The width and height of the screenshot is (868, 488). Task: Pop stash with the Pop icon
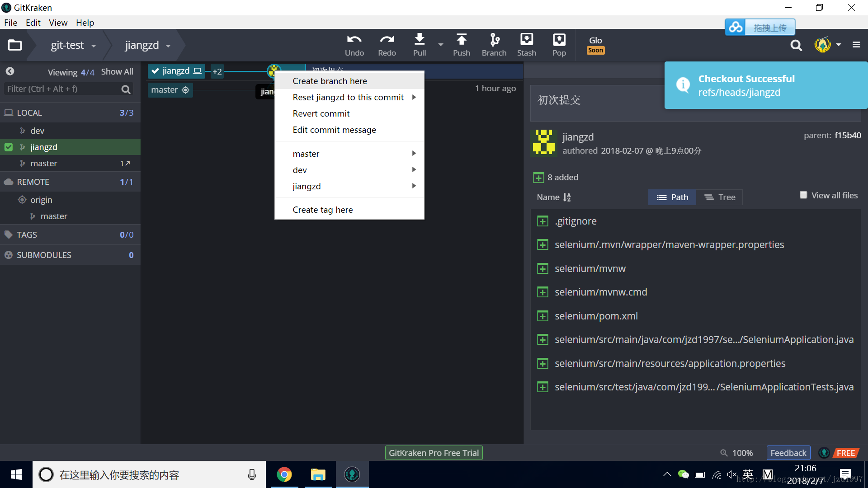tap(559, 45)
